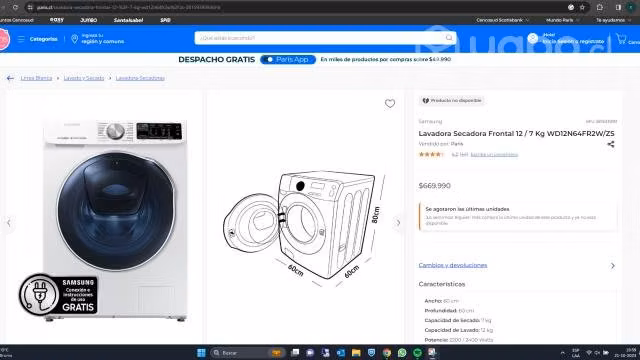Open the Santa Isabel store tab
Image resolution: width=640 pixels, height=360 pixels.
pos(128,20)
